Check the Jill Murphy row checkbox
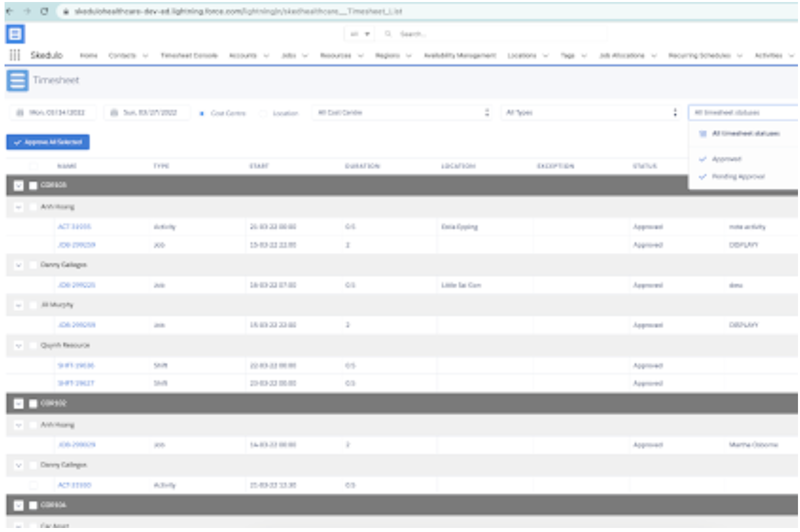The height and width of the screenshot is (532, 800). 33,305
